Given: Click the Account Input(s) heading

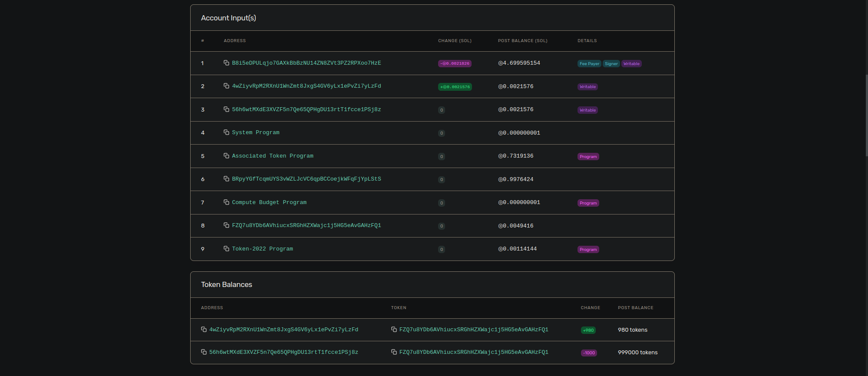Looking at the screenshot, I should [x=228, y=18].
